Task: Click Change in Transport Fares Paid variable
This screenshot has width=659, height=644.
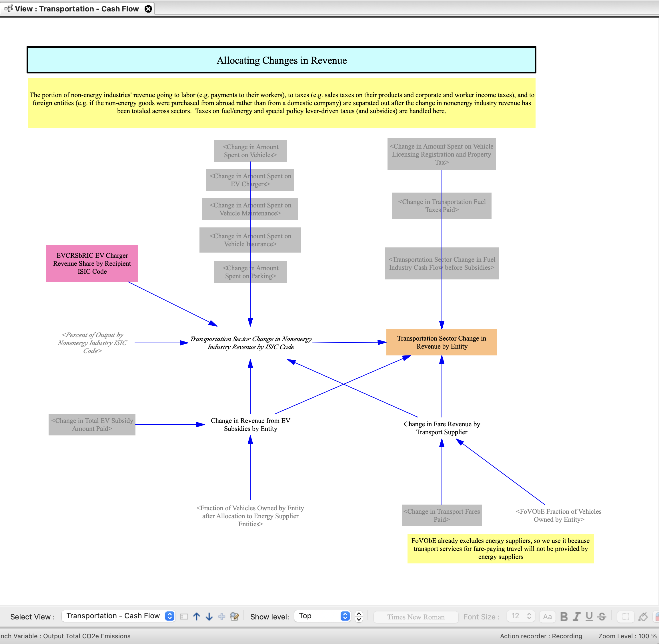Action: pos(442,515)
